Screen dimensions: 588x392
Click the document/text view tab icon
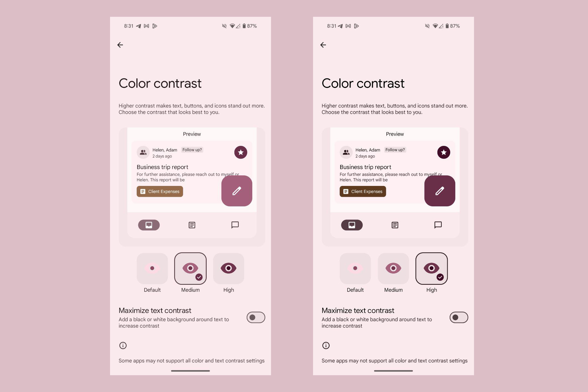(191, 225)
